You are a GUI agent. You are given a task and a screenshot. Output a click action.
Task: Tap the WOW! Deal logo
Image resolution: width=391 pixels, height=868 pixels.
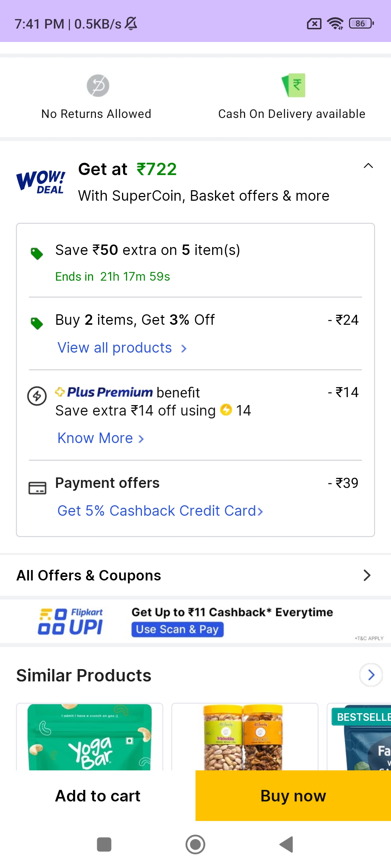tap(41, 182)
